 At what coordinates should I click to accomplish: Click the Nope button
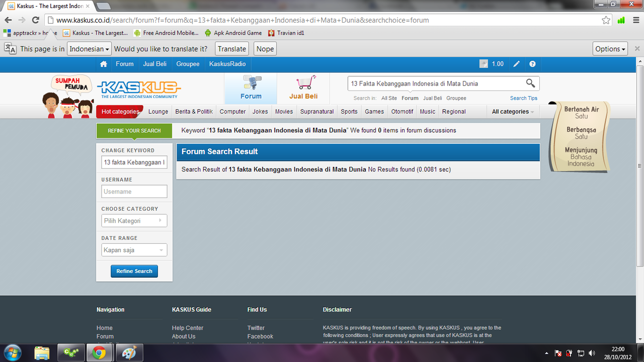tap(265, 49)
